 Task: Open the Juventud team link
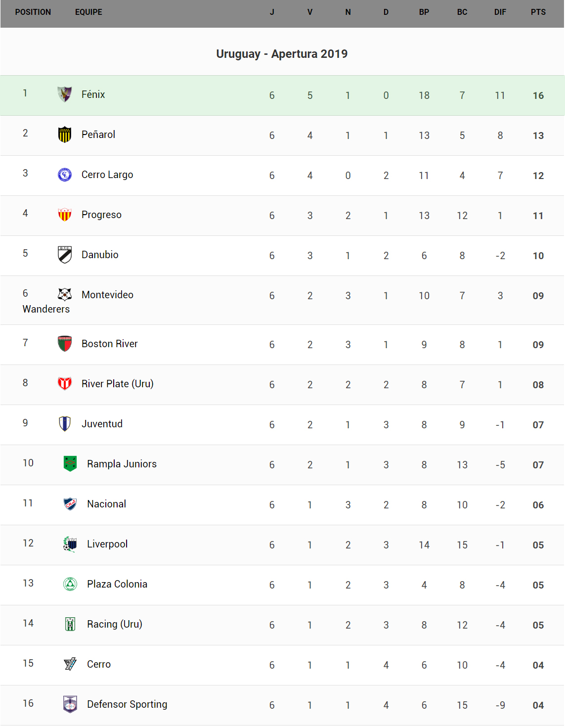(x=102, y=424)
